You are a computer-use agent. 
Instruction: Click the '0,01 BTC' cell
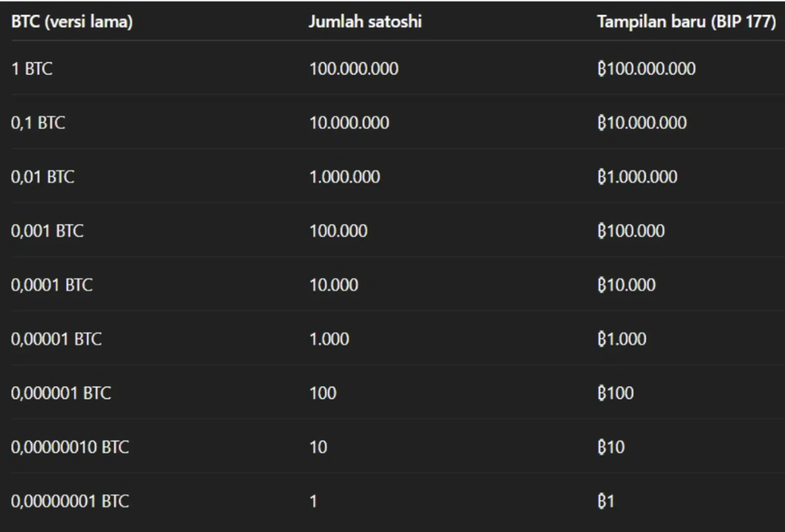[x=43, y=177]
